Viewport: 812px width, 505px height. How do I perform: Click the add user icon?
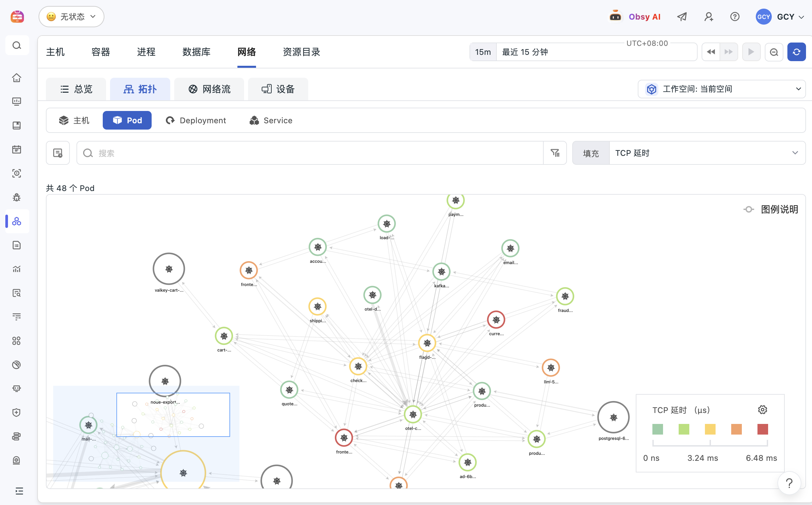coord(708,16)
